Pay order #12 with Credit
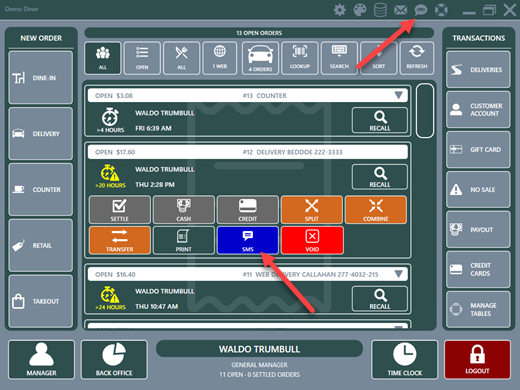 248,210
